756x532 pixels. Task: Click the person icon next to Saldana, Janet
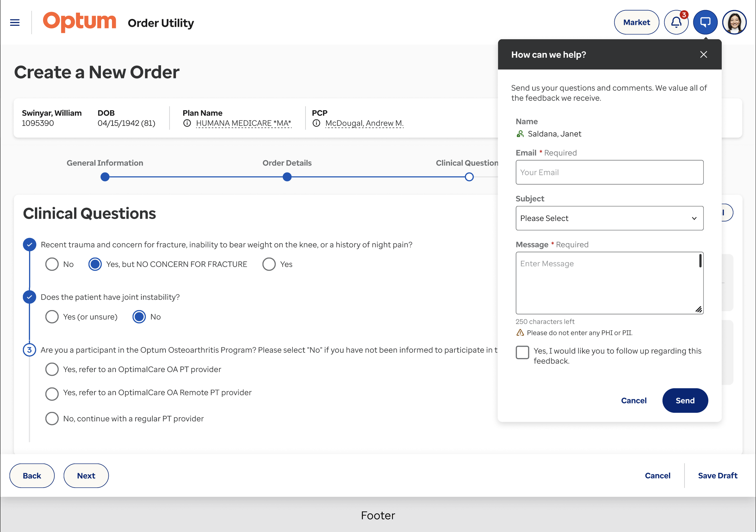pyautogui.click(x=520, y=134)
